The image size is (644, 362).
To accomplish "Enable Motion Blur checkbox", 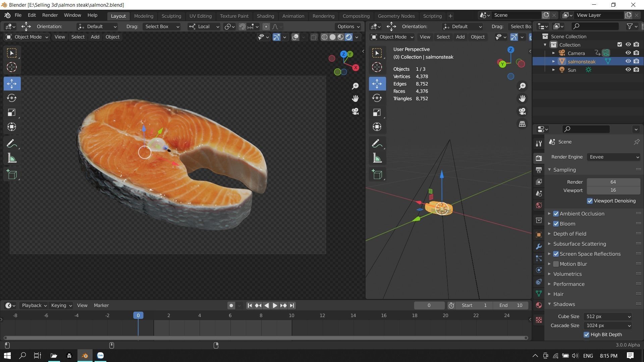I will tap(556, 264).
